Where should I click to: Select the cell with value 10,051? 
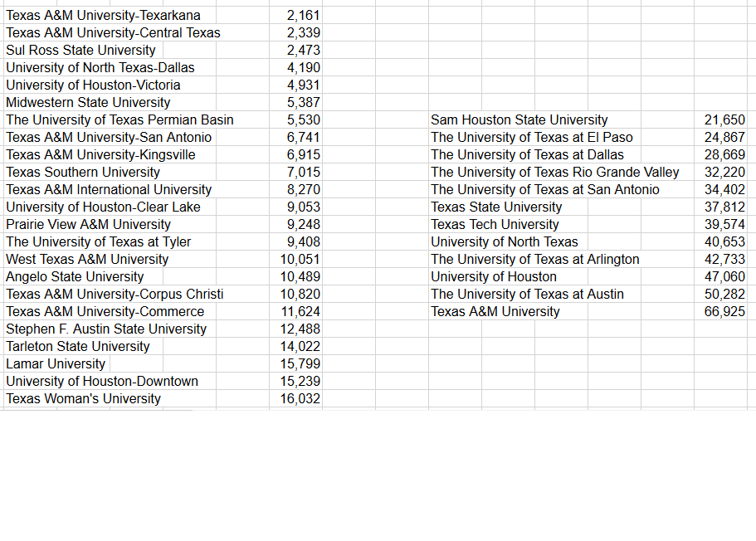tap(300, 260)
